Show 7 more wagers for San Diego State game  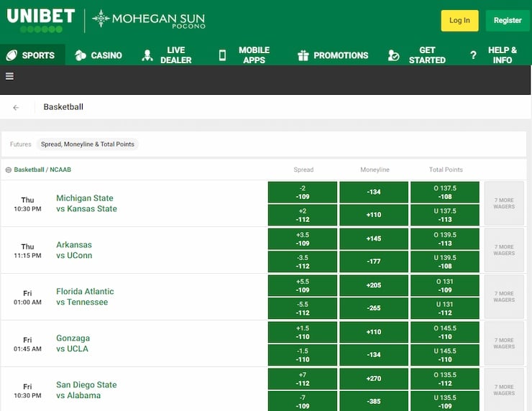tap(504, 389)
